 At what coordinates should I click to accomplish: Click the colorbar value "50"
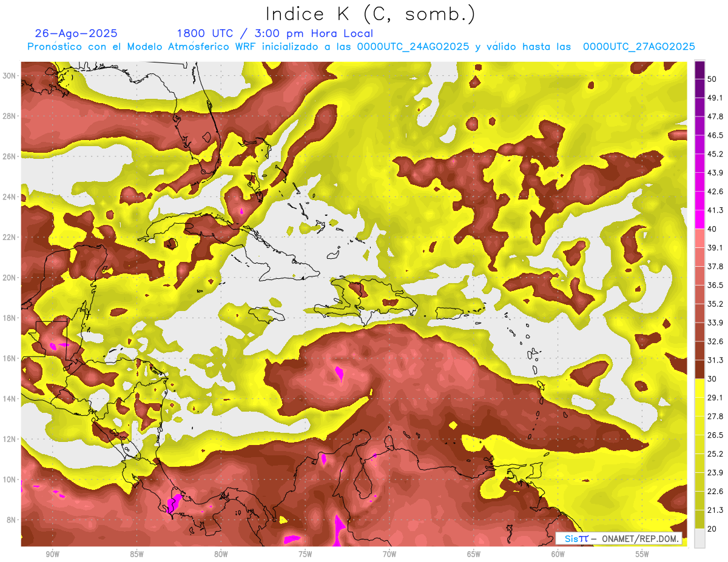coord(713,79)
